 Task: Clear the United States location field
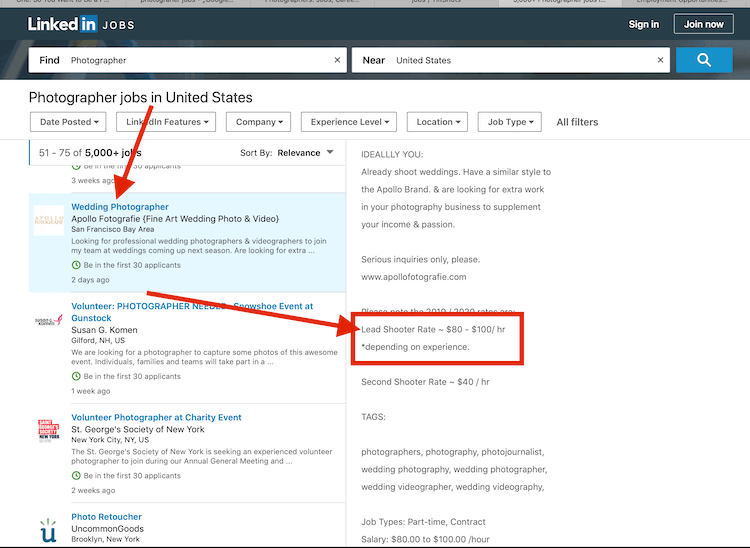click(661, 60)
